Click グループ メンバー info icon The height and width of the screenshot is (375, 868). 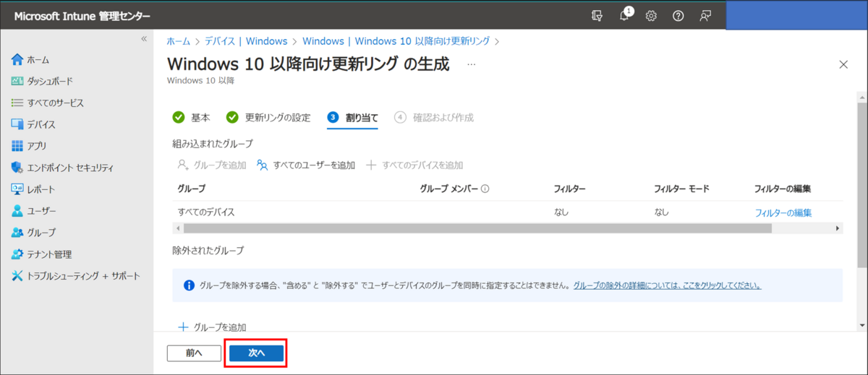pyautogui.click(x=485, y=189)
